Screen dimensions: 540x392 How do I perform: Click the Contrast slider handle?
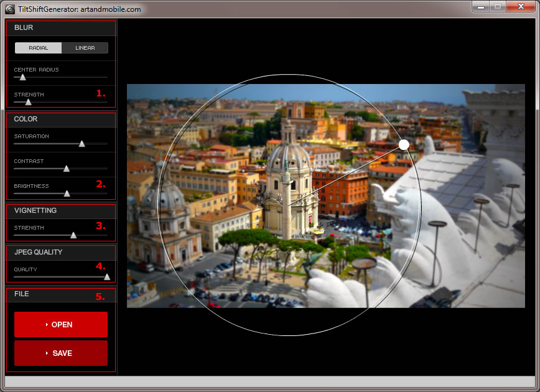(x=67, y=168)
